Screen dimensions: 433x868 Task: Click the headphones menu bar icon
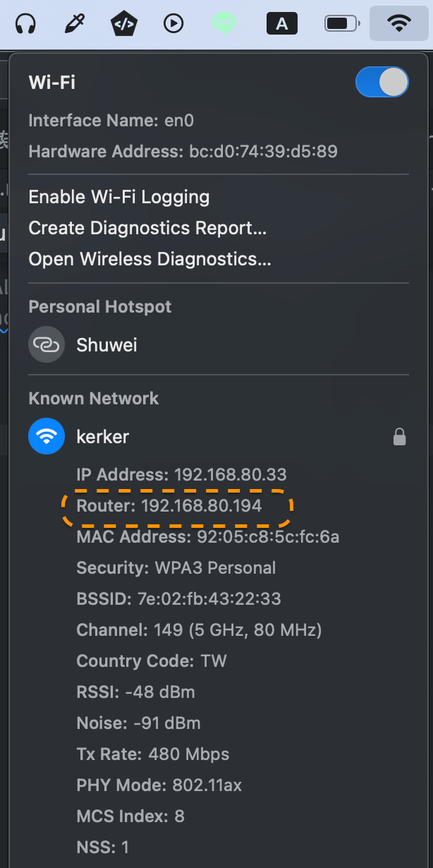[25, 23]
